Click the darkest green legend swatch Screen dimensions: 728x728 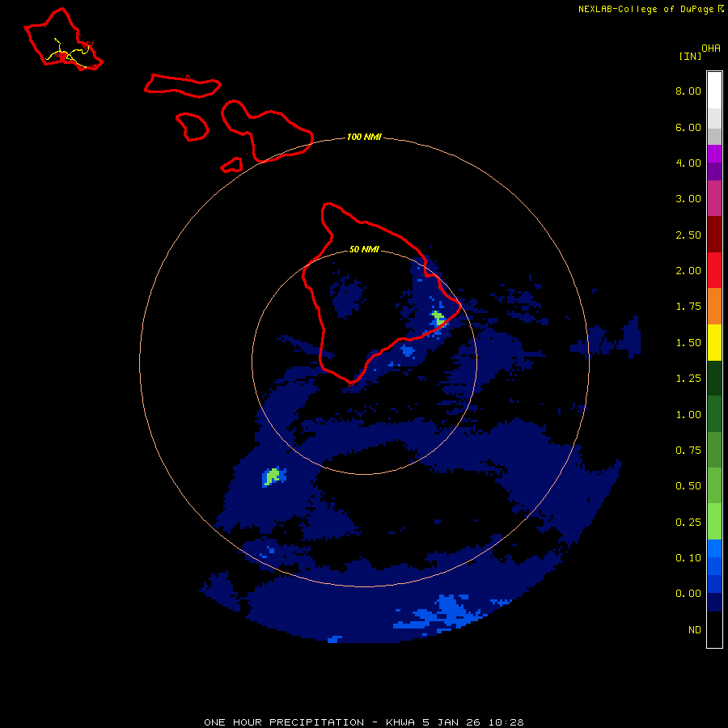click(714, 378)
